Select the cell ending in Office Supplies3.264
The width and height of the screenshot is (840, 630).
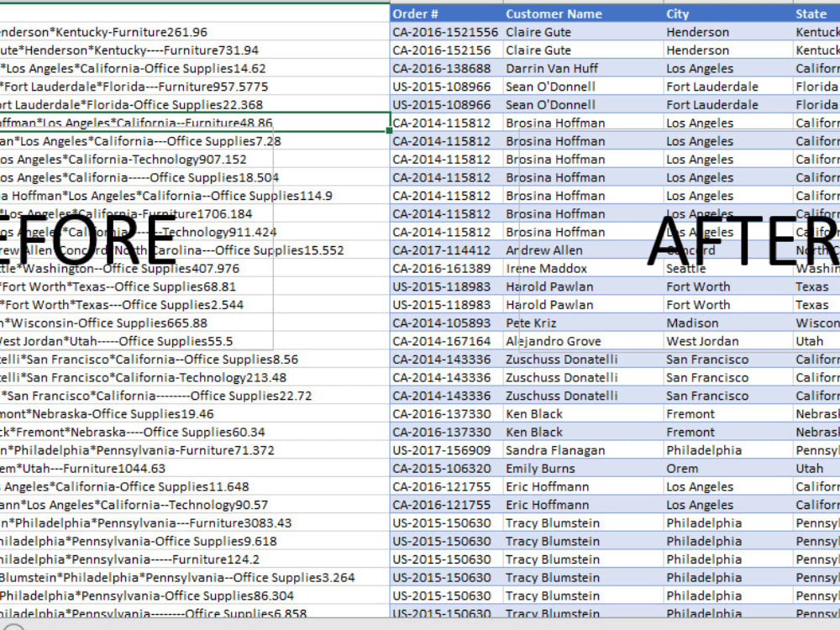(195, 578)
